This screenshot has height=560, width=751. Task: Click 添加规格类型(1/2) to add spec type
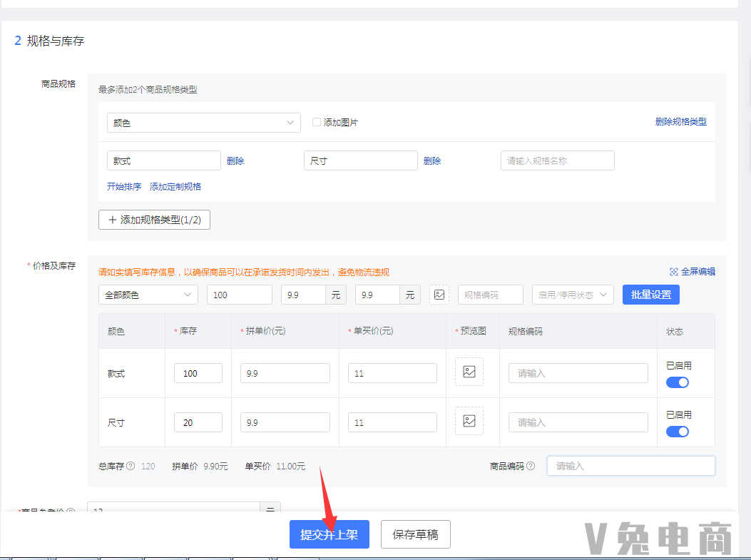[154, 219]
